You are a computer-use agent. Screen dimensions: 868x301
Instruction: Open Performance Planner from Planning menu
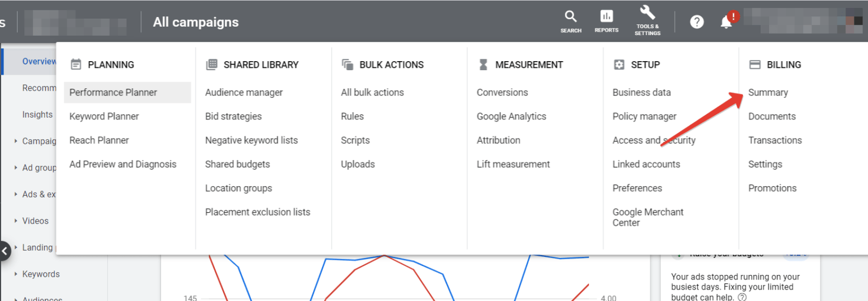point(113,92)
